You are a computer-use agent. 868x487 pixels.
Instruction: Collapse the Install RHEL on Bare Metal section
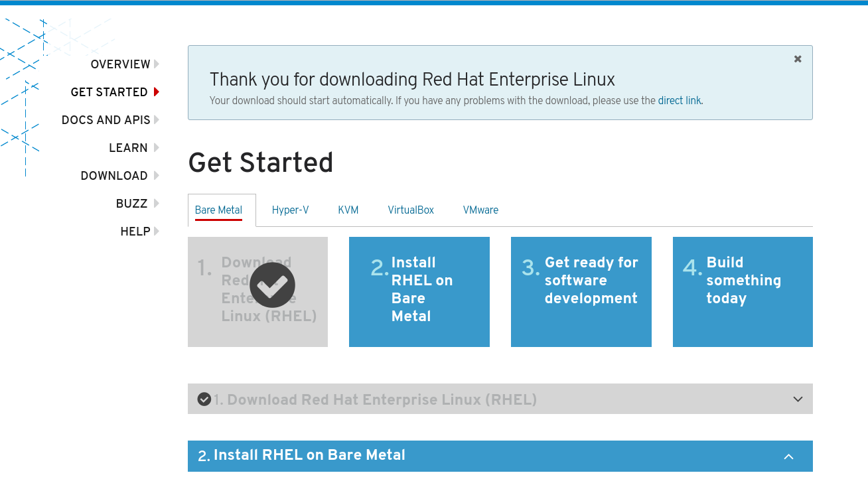pos(788,456)
